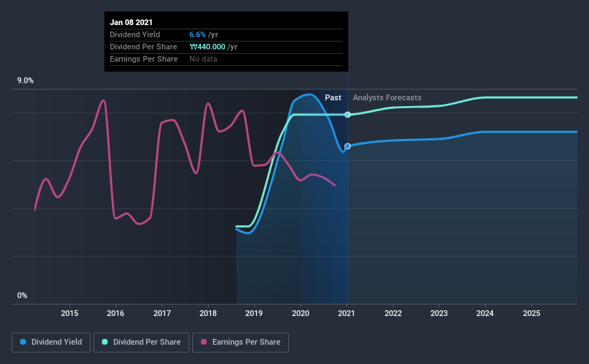Click the Analysts Forecasts label
The width and height of the screenshot is (589, 364).
tap(387, 97)
